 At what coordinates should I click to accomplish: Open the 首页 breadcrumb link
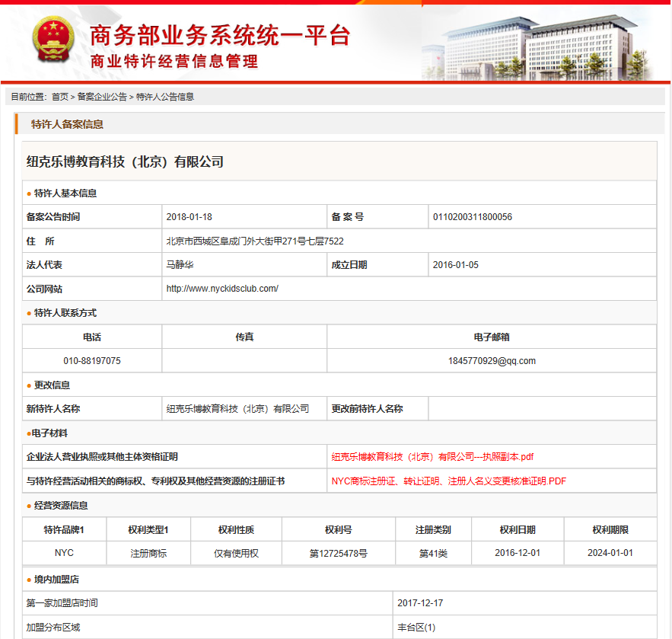point(60,97)
